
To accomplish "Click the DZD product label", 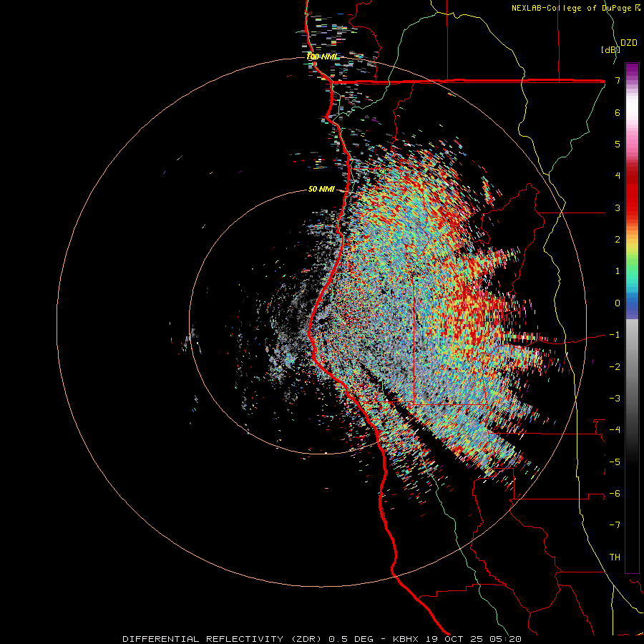I will tap(629, 43).
